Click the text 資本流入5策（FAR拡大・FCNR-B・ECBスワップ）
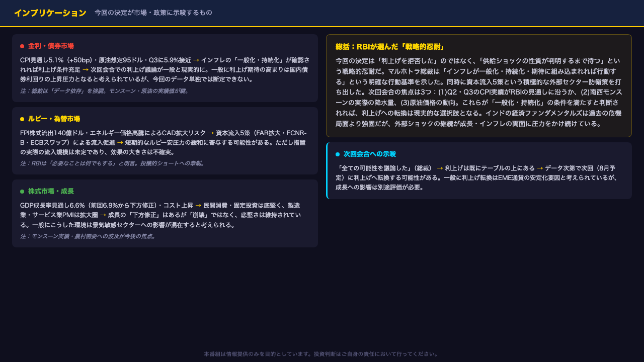The height and width of the screenshot is (362, 644). pyautogui.click(x=164, y=137)
